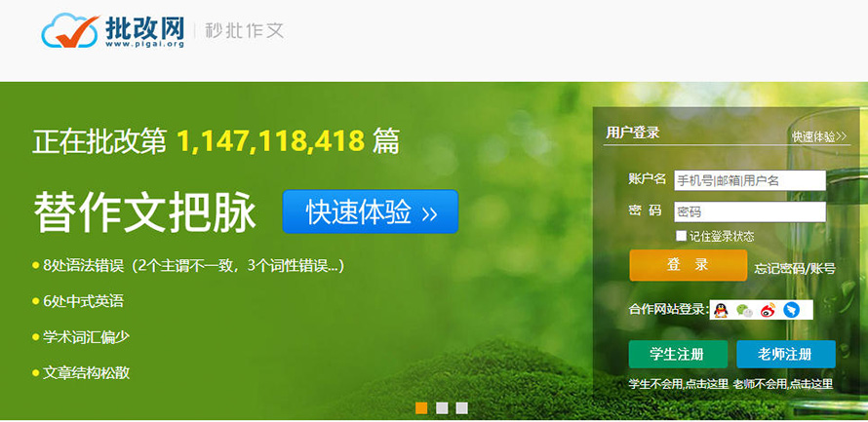The width and height of the screenshot is (868, 422).
Task: Open 老师不会用,点击这里 help link
Action: 783,384
